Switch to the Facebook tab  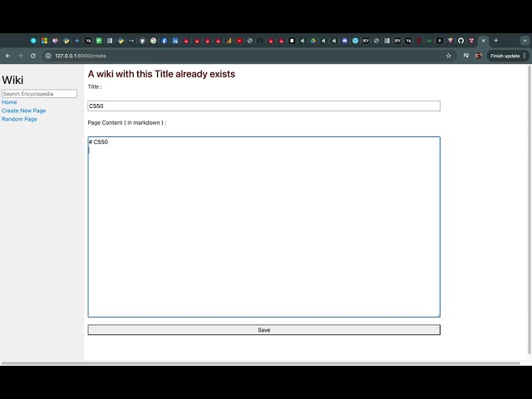point(165,41)
